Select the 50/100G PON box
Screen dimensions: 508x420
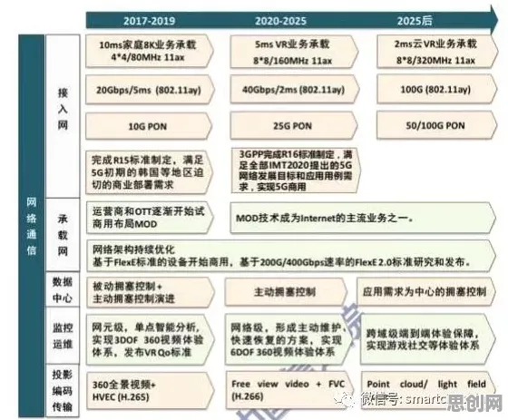(436, 125)
